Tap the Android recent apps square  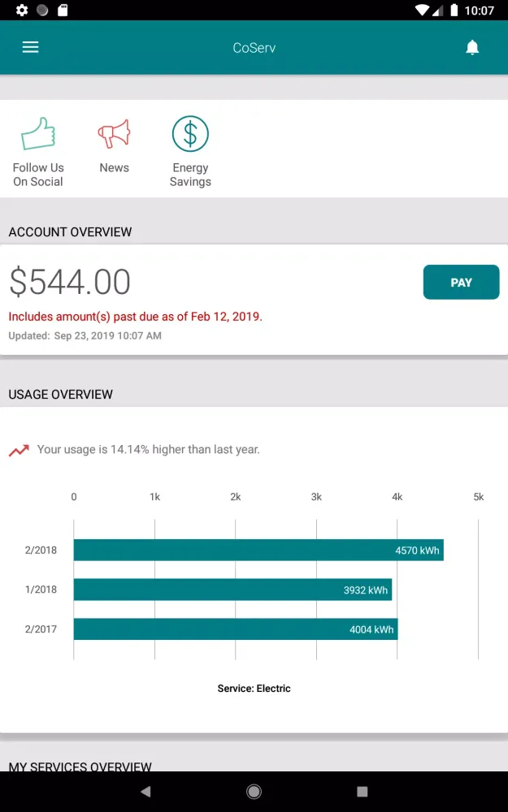(x=363, y=791)
